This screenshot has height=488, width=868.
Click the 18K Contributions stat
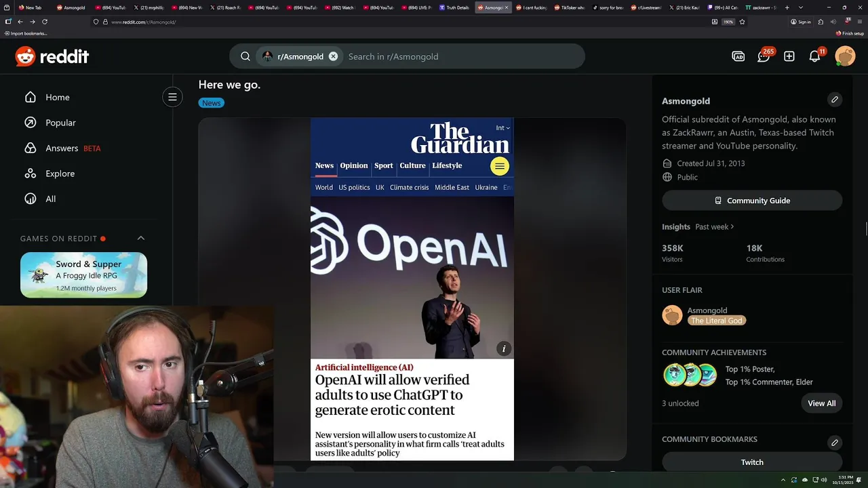pyautogui.click(x=765, y=253)
